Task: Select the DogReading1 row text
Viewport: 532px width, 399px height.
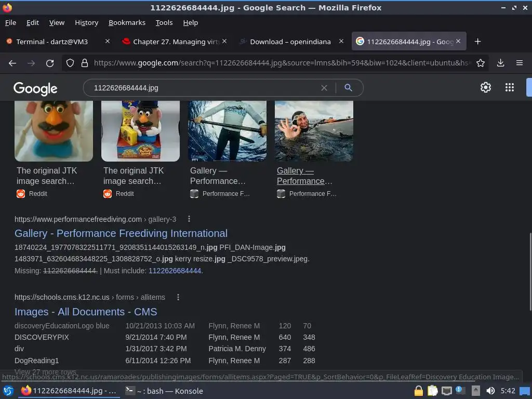Action: click(x=37, y=361)
